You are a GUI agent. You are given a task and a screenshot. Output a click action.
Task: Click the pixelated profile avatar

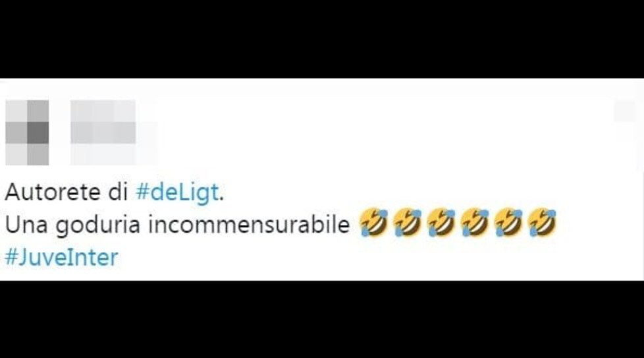point(27,133)
